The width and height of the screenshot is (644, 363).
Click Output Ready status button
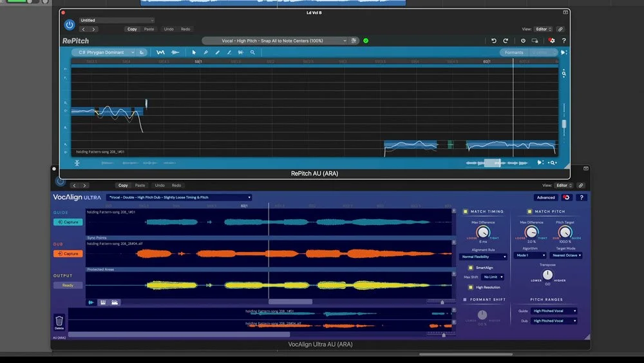tap(68, 285)
